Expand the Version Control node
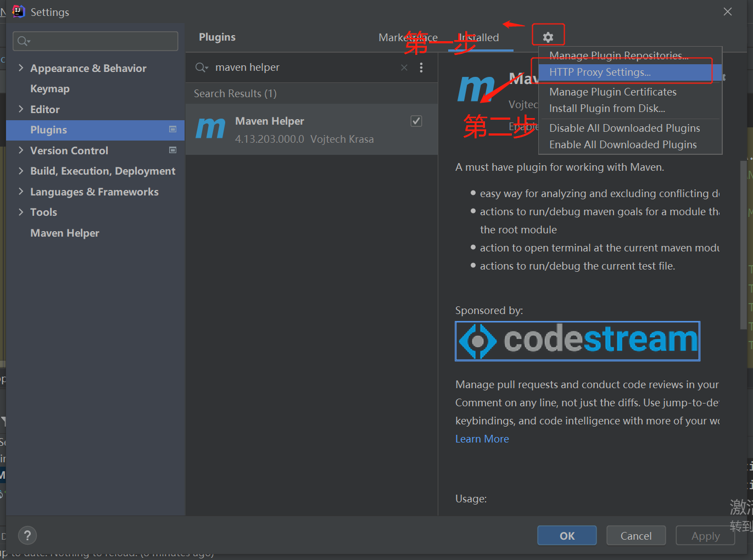This screenshot has height=560, width=753. click(21, 150)
